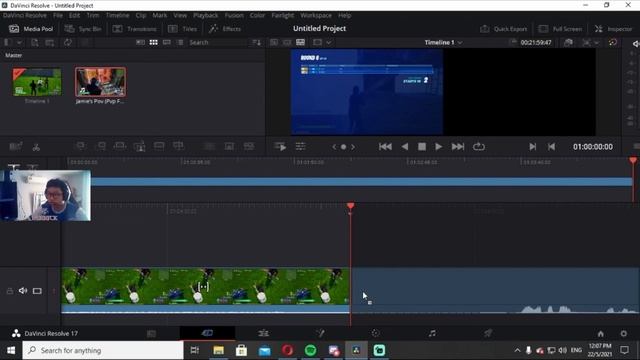The height and width of the screenshot is (360, 640).
Task: Click the import media folder icon
Action: [x=50, y=42]
